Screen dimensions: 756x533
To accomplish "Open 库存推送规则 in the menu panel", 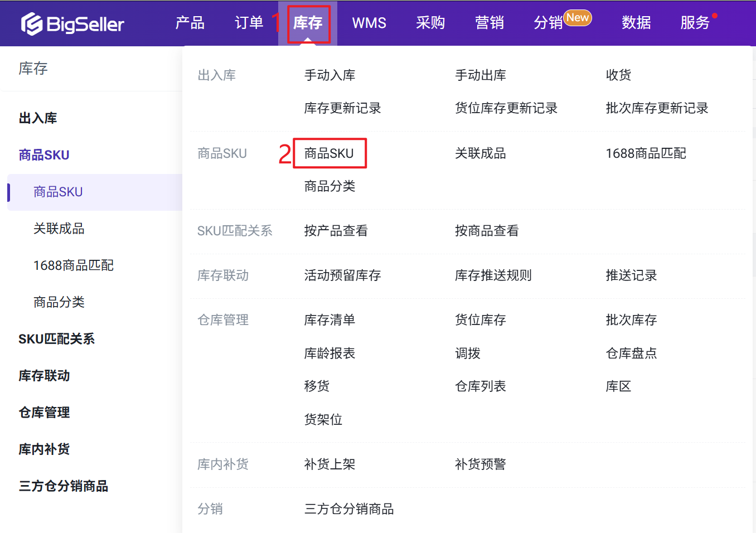I will (493, 275).
